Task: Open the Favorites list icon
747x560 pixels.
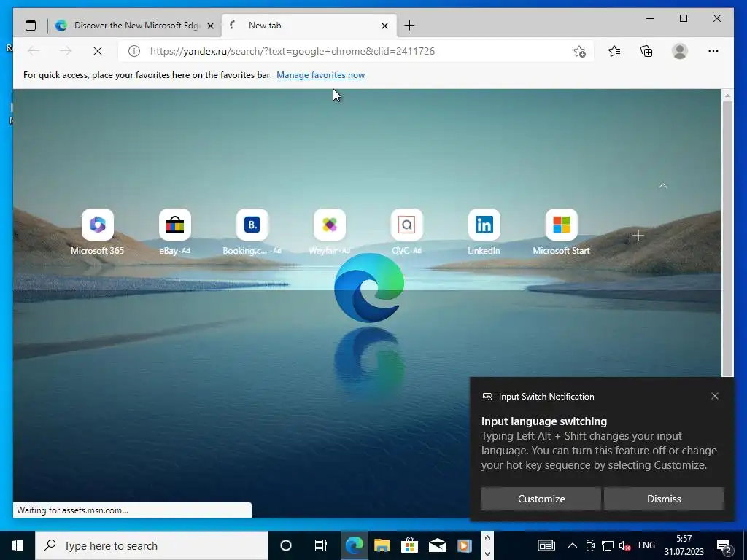Action: click(x=614, y=51)
